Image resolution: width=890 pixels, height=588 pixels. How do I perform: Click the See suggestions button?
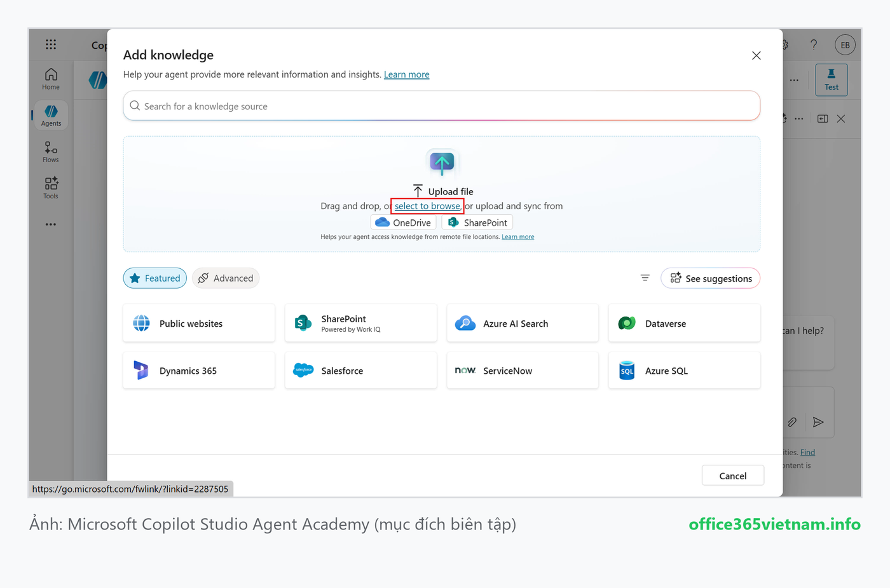tap(710, 278)
